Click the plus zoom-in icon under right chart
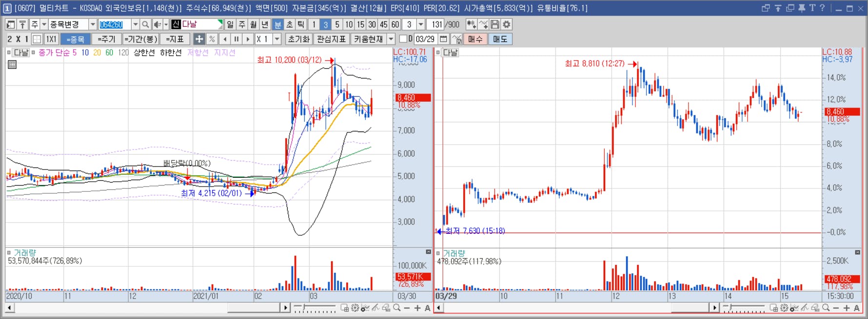868x319 pixels. click(x=846, y=308)
